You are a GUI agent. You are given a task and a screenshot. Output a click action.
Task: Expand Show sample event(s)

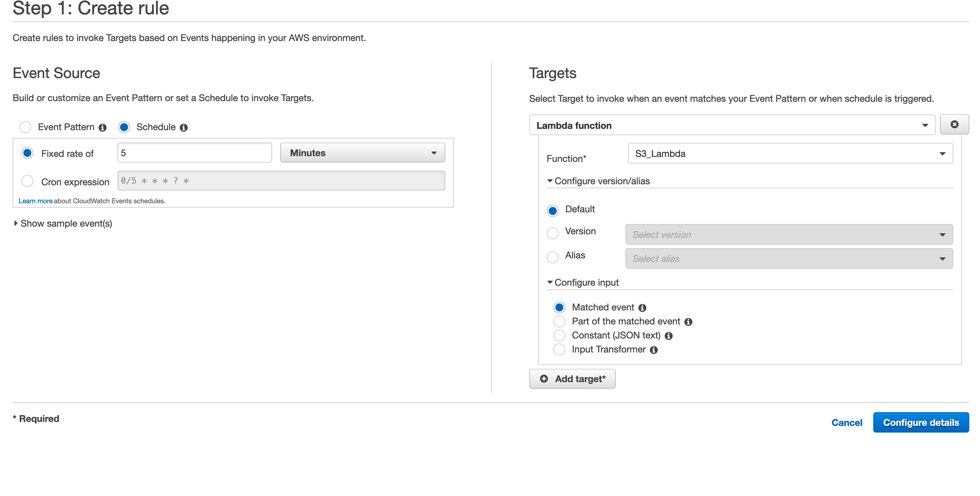[63, 223]
